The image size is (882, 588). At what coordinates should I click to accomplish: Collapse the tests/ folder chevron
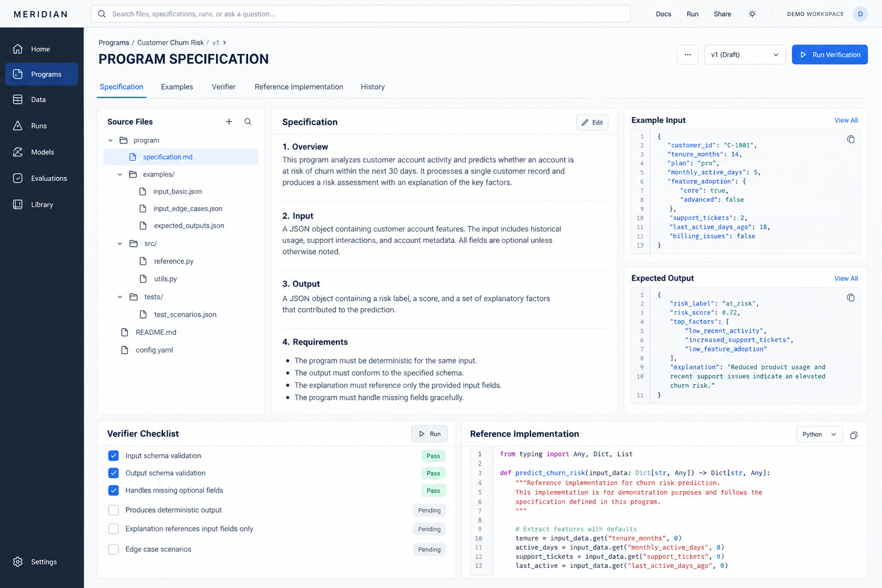[120, 297]
